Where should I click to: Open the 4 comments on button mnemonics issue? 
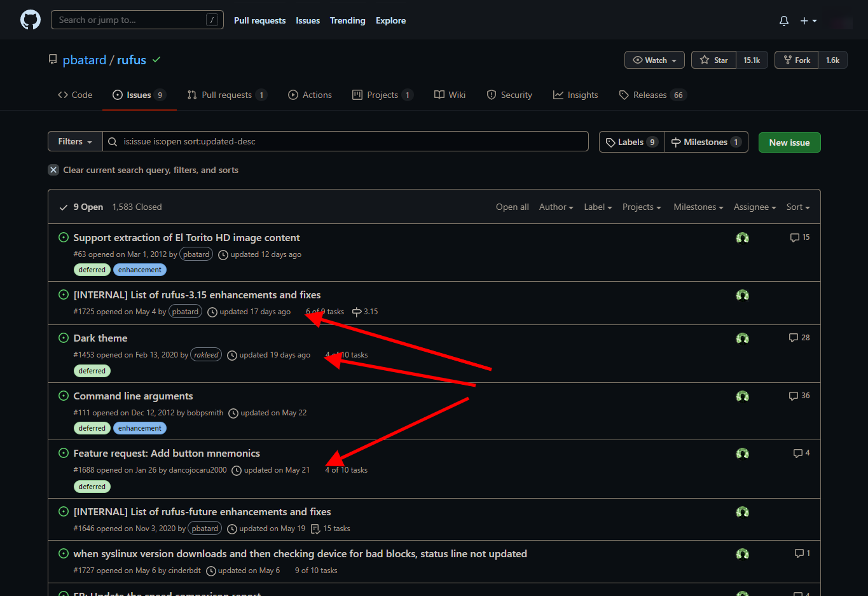(x=801, y=453)
